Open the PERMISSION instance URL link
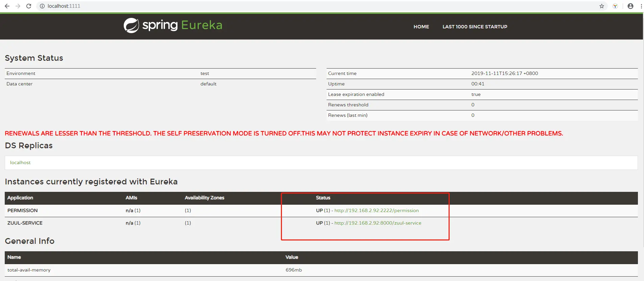This screenshot has height=281, width=644. tap(377, 210)
